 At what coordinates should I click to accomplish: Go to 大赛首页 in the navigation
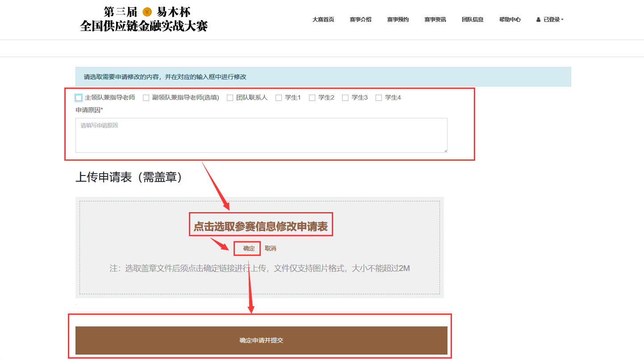(323, 20)
